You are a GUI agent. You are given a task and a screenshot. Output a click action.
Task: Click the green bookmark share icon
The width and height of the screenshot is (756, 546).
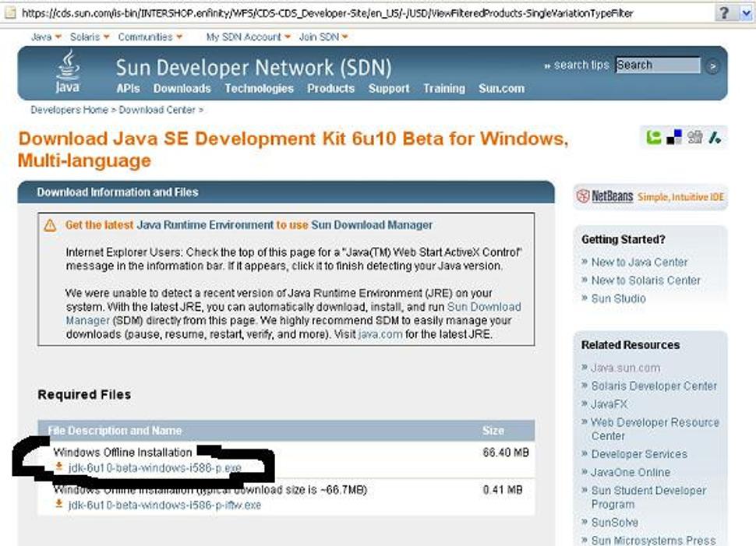(x=653, y=138)
